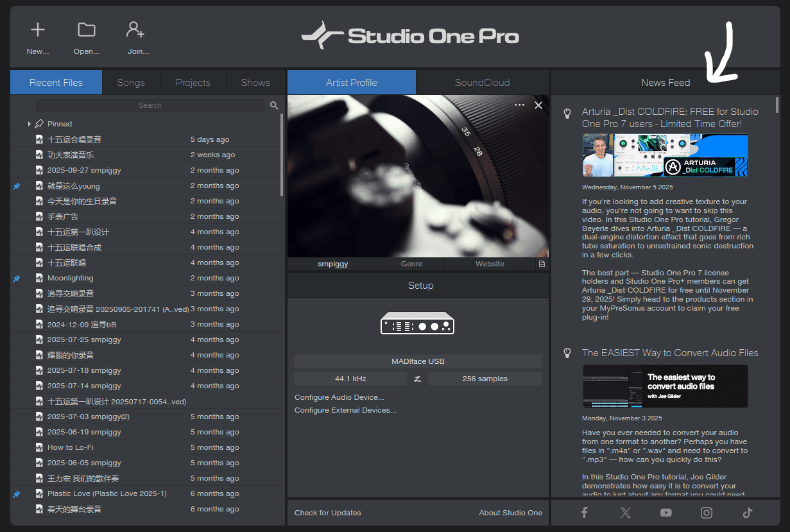The image size is (790, 532).
Task: Click the Open folder icon
Action: pos(86,30)
